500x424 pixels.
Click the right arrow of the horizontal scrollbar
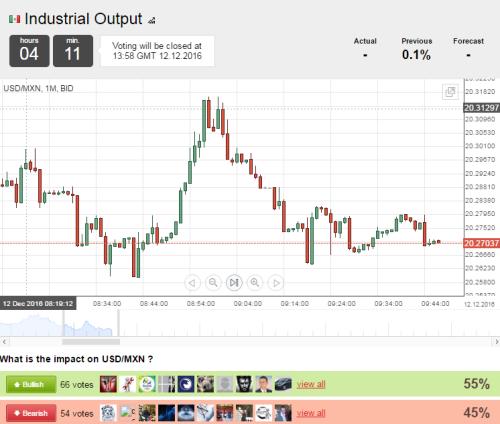click(496, 342)
